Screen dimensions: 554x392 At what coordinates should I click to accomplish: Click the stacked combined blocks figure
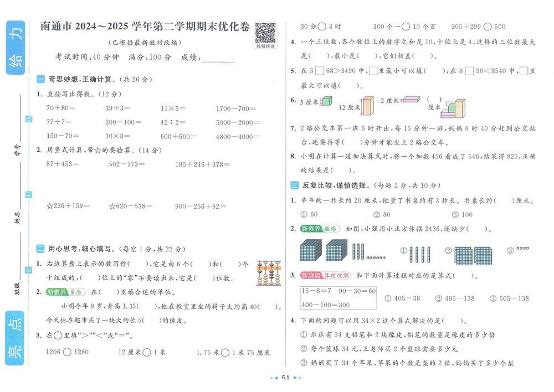point(453,109)
